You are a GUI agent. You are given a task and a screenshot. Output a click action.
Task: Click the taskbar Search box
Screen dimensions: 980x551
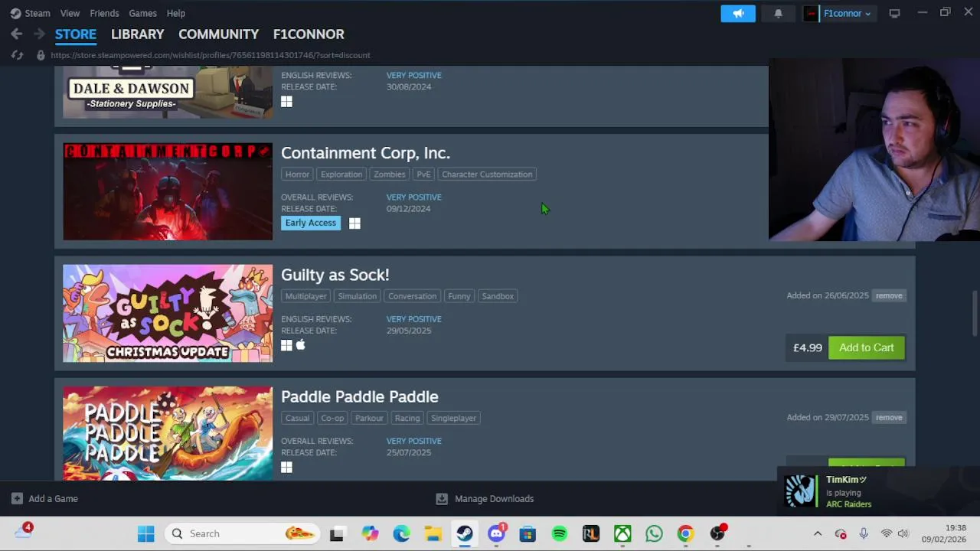tap(241, 533)
